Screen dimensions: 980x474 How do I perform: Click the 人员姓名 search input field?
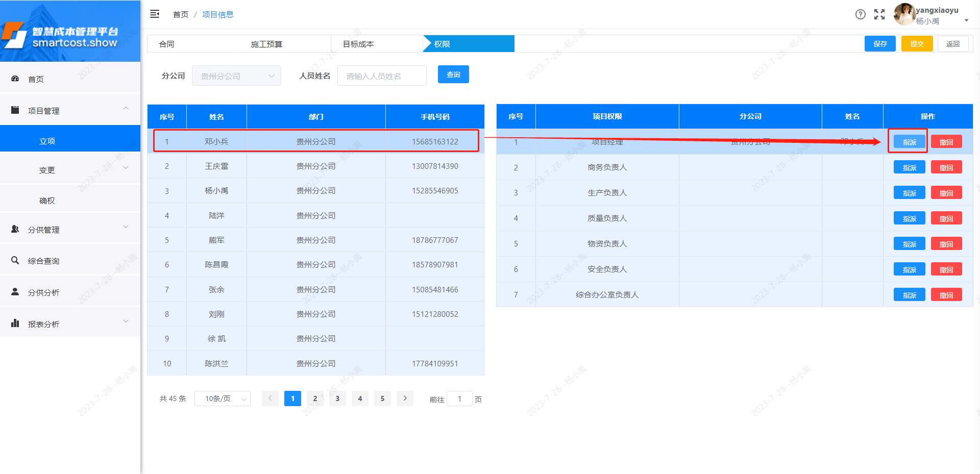(382, 76)
